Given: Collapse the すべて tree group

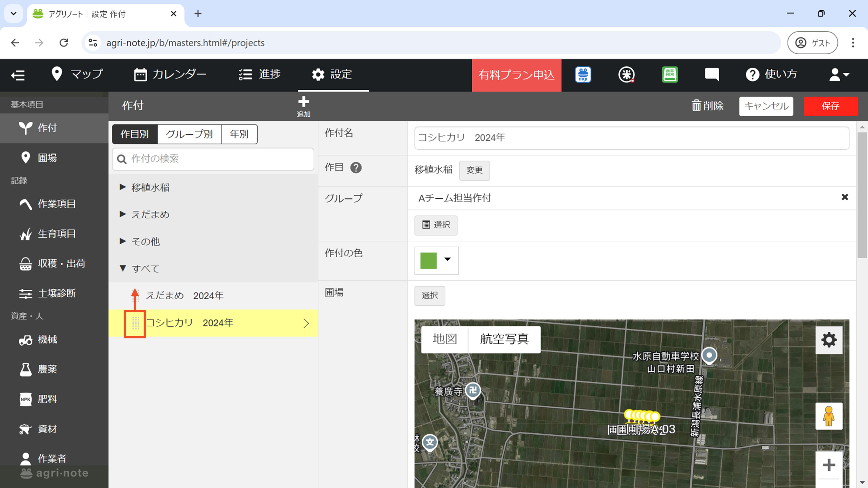Looking at the screenshot, I should pos(123,269).
